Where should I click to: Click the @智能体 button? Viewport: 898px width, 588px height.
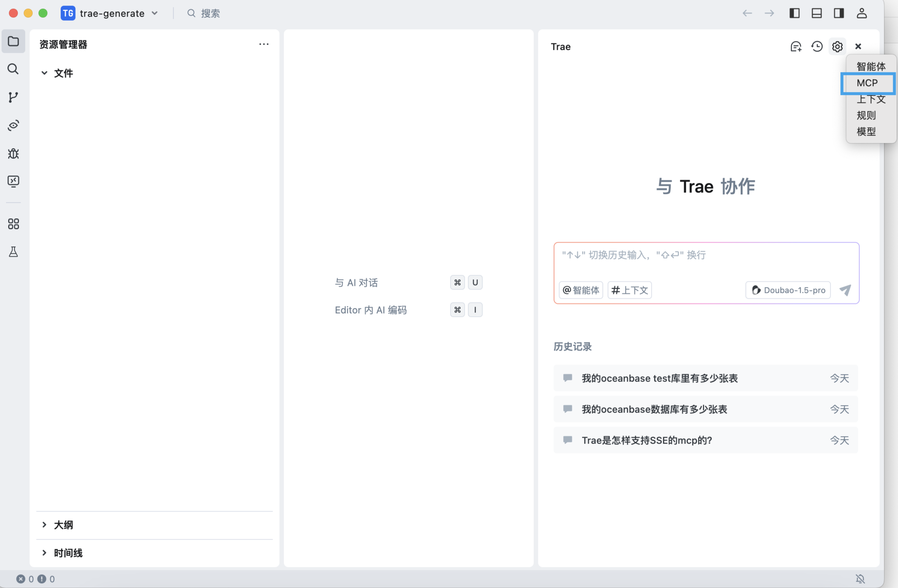(581, 290)
